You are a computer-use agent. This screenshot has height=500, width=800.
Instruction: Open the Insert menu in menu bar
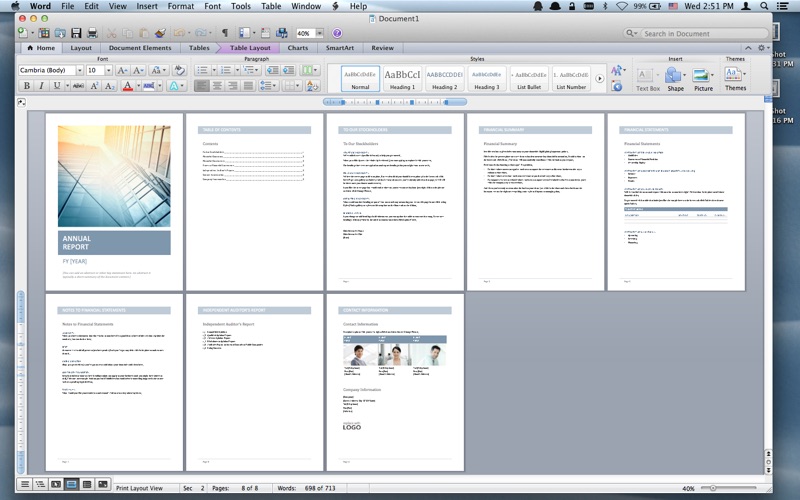pos(146,6)
